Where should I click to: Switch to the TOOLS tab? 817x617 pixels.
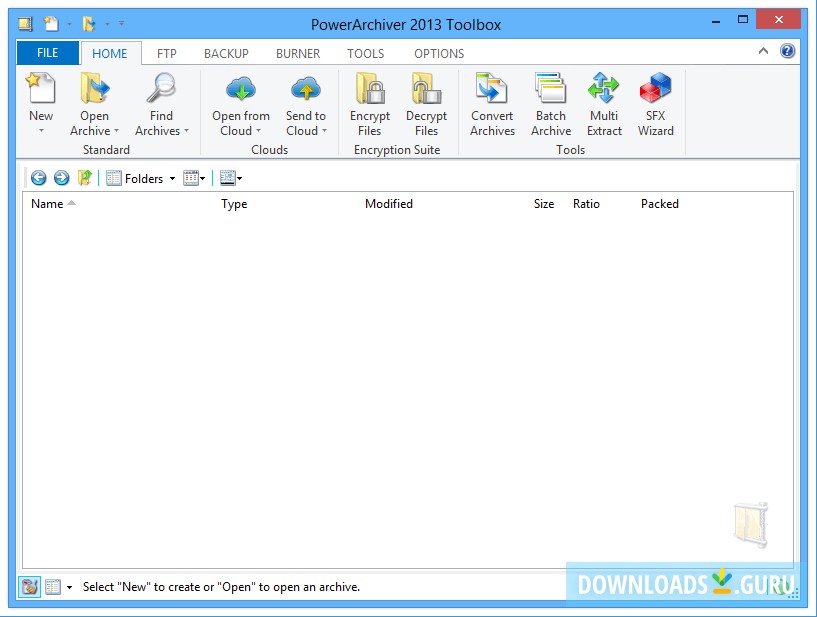(366, 54)
